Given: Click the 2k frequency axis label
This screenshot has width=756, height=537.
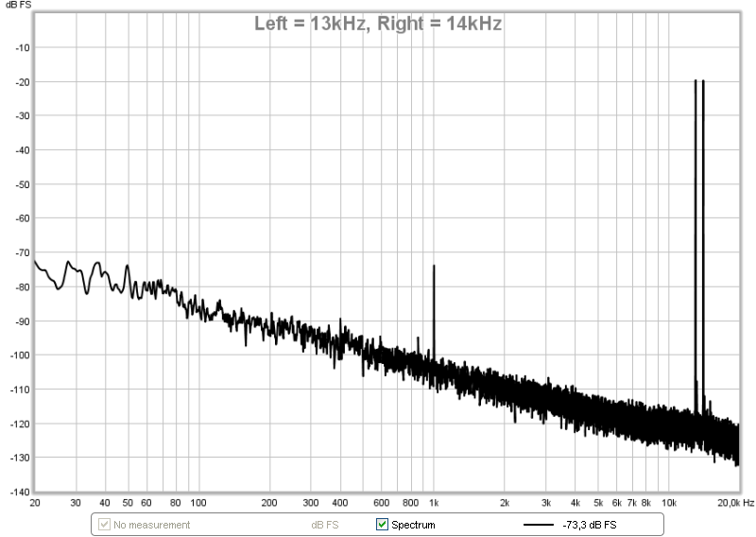Looking at the screenshot, I should pos(505,503).
